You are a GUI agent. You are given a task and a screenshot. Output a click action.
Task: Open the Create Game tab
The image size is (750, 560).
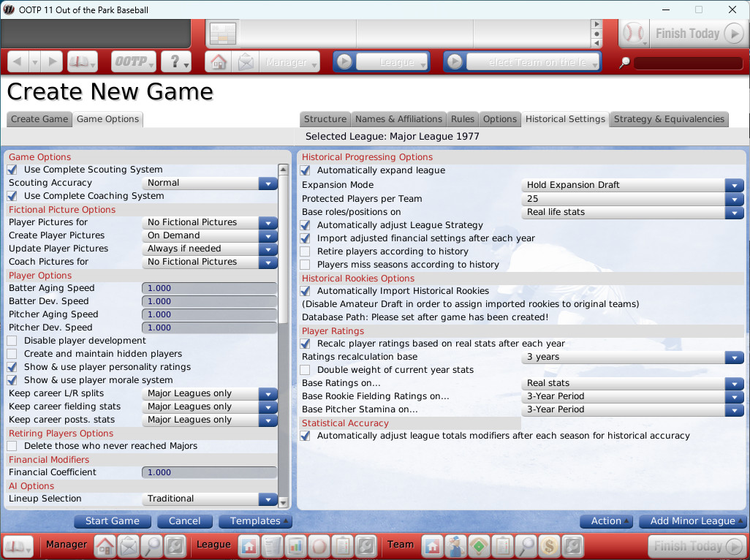click(39, 119)
